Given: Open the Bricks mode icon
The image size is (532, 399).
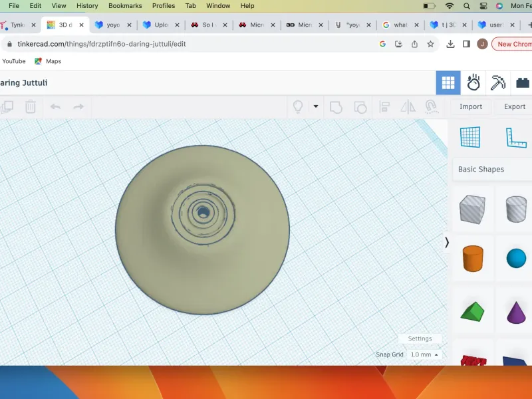Looking at the screenshot, I should (522, 82).
